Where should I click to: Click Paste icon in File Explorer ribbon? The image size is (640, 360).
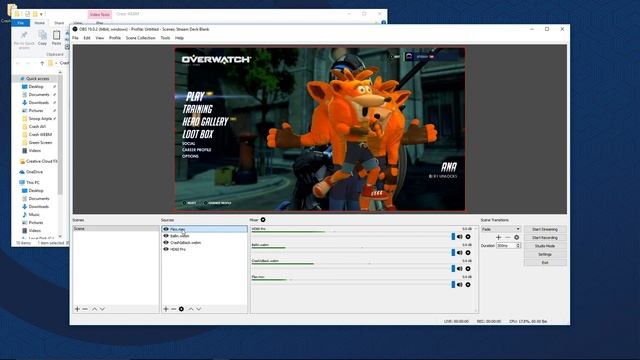(x=56, y=38)
